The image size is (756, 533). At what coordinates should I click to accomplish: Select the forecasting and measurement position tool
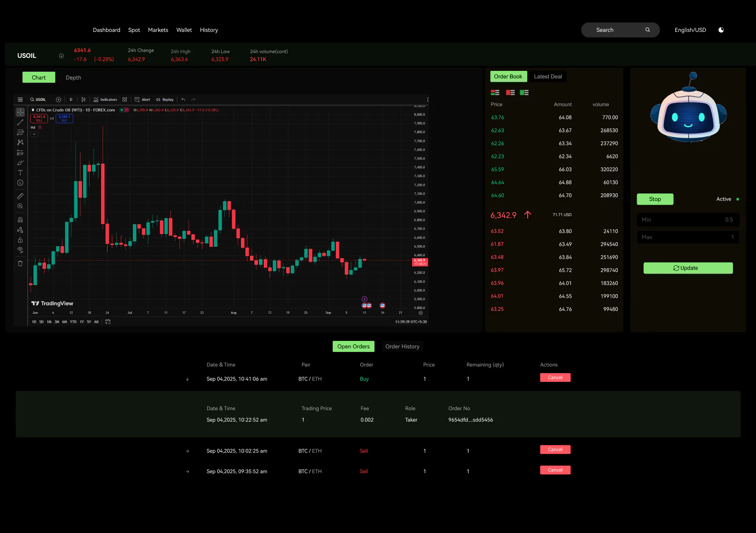pyautogui.click(x=20, y=153)
